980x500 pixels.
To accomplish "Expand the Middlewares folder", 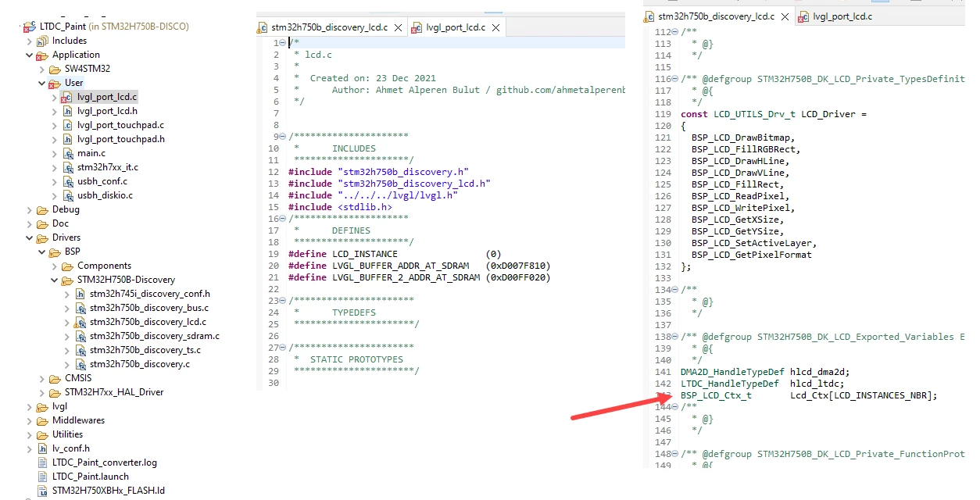I will click(30, 420).
